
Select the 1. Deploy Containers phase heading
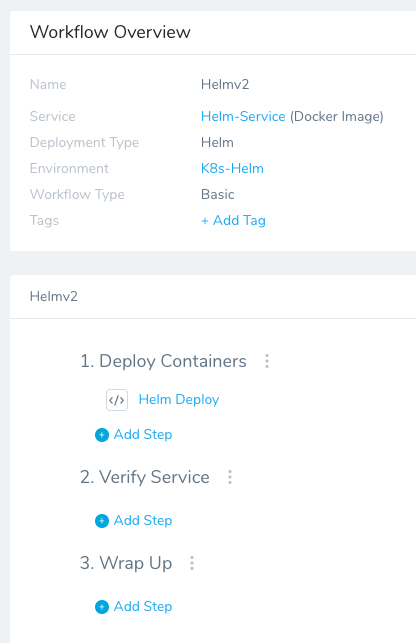tap(163, 361)
